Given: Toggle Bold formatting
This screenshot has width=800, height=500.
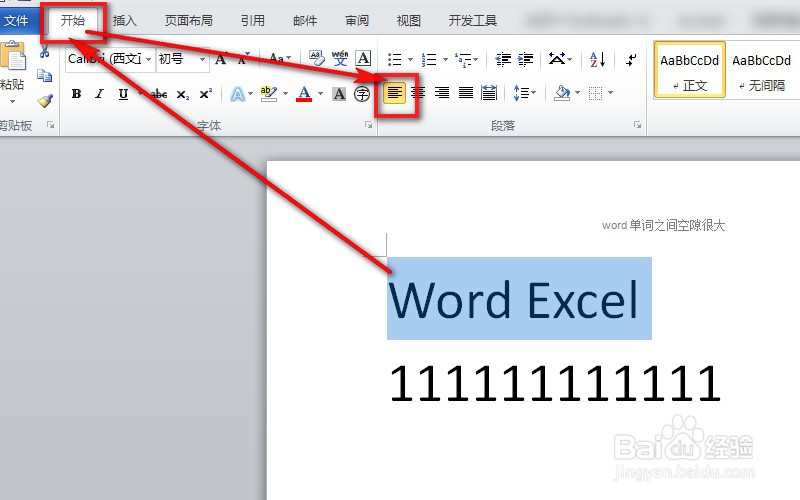Looking at the screenshot, I should pos(77,94).
